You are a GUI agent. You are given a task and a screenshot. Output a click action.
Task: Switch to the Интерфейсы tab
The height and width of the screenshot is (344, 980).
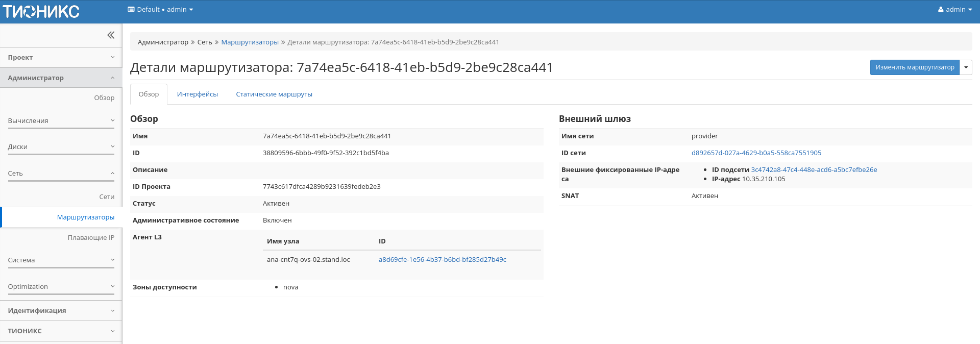(x=197, y=94)
